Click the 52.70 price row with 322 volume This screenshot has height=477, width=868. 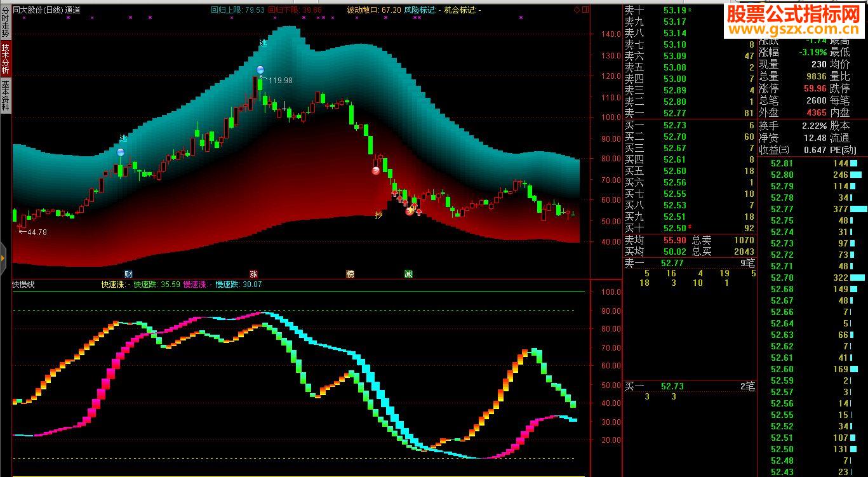tap(813, 278)
